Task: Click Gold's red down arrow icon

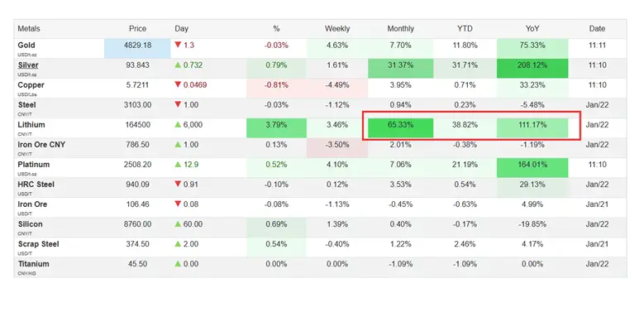Action: click(x=178, y=45)
